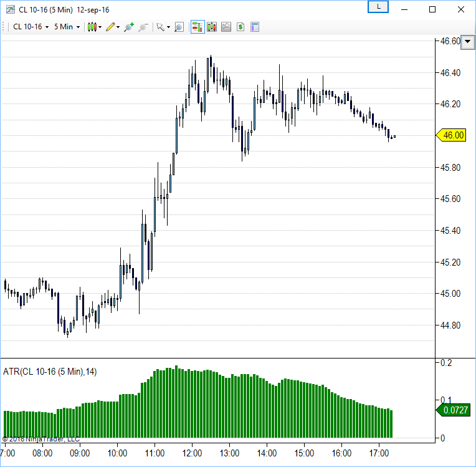Select the cursor pointer tool

click(x=160, y=27)
